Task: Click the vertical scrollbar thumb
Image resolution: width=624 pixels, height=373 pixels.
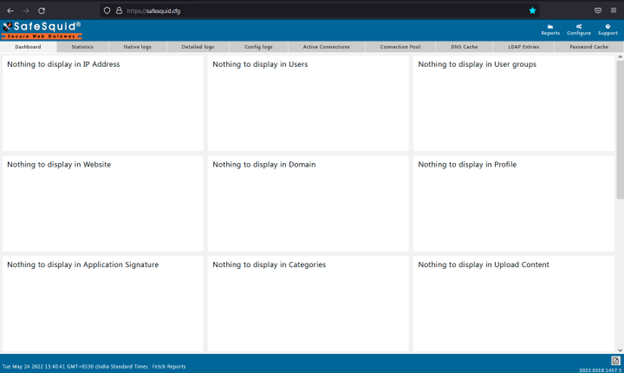Action: click(x=620, y=130)
